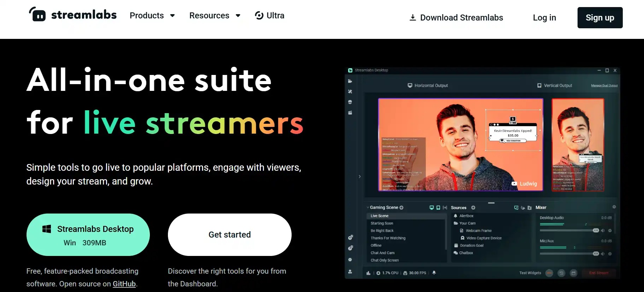Click the Test Widgets button
Screen dimensions: 644x292
530,273
